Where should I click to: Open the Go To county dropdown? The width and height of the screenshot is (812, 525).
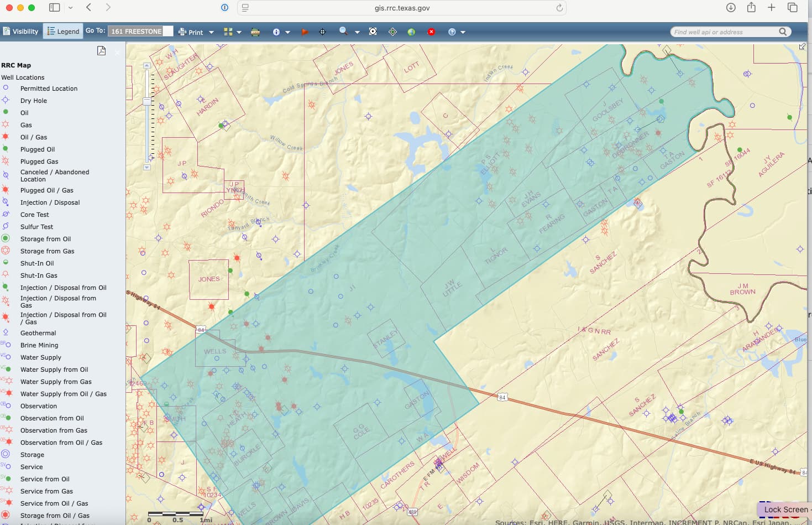pos(140,31)
